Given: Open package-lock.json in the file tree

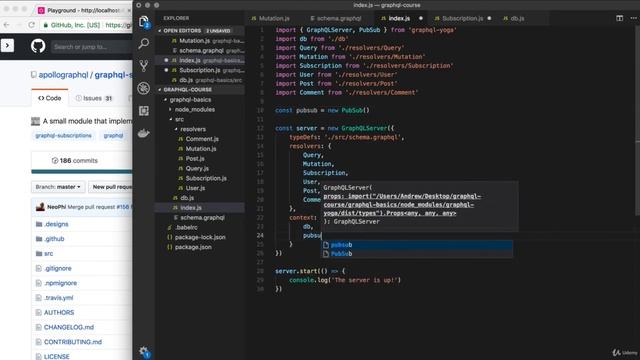Looking at the screenshot, I should pos(200,237).
